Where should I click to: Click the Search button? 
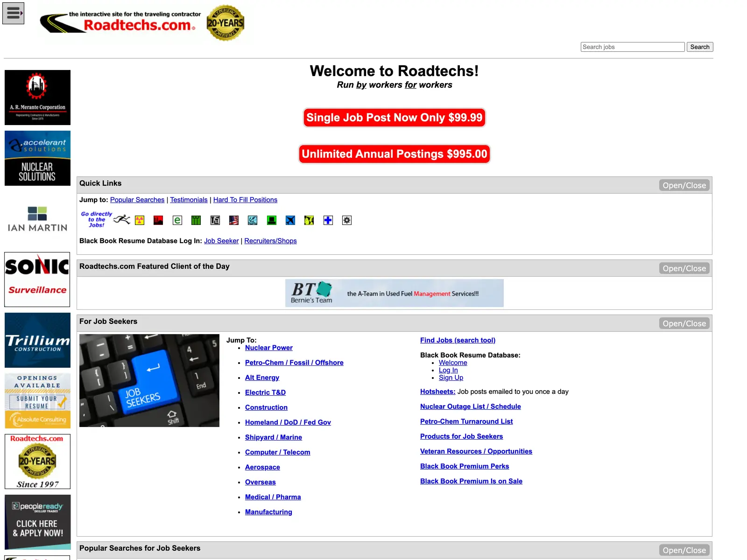point(700,47)
